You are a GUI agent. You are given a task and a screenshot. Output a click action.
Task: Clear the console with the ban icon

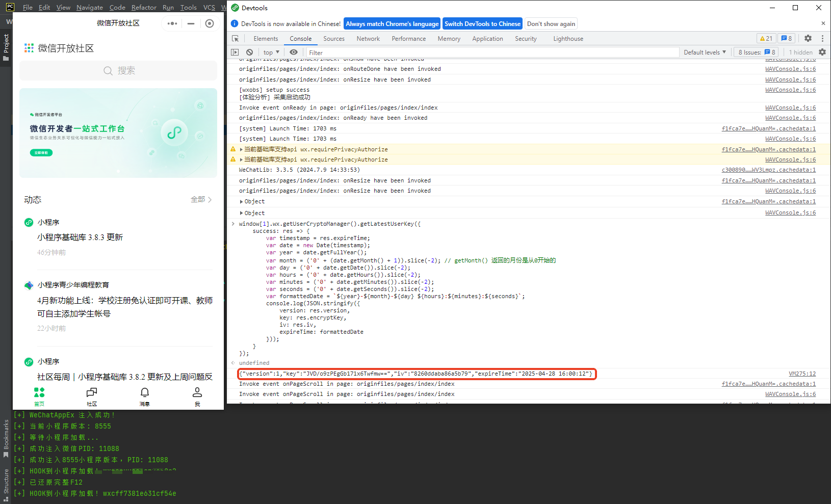tap(249, 52)
